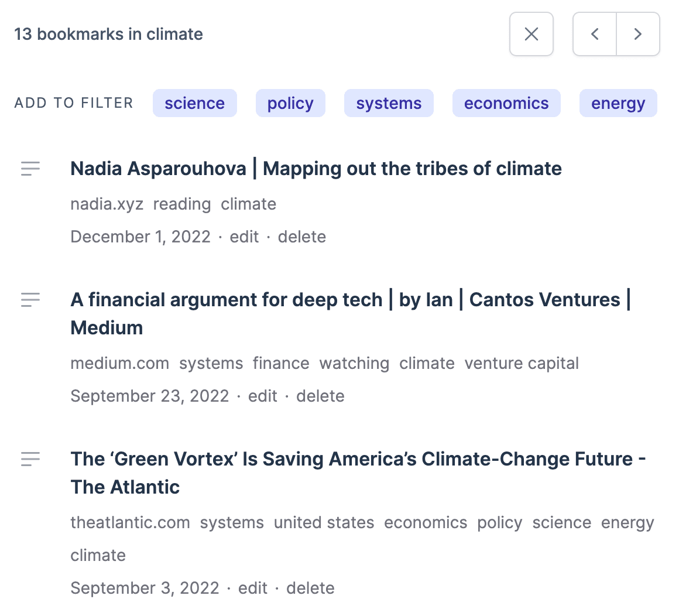Click the 'united states' tag on Atlantic bookmark

(x=324, y=522)
